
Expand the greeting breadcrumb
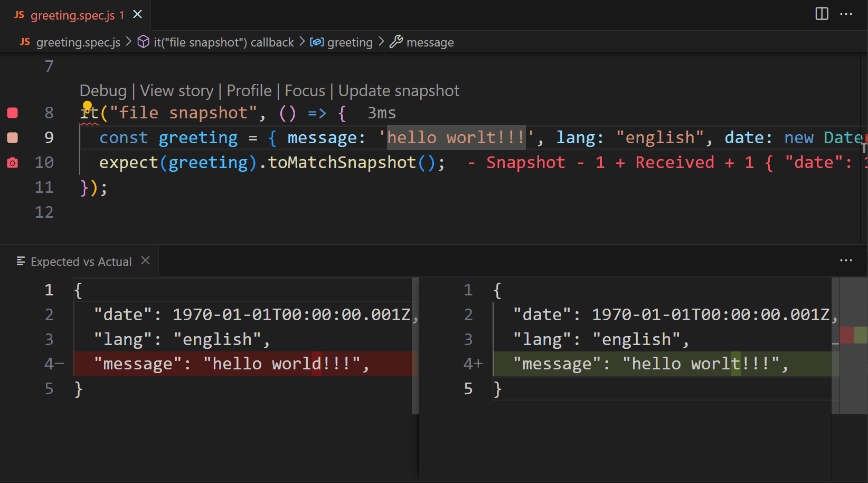[351, 42]
